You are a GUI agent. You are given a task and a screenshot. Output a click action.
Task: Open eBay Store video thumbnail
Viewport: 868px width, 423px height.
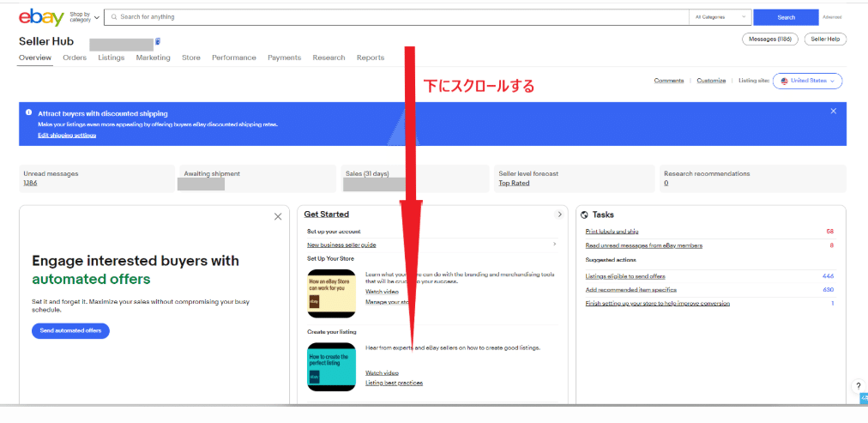click(331, 293)
